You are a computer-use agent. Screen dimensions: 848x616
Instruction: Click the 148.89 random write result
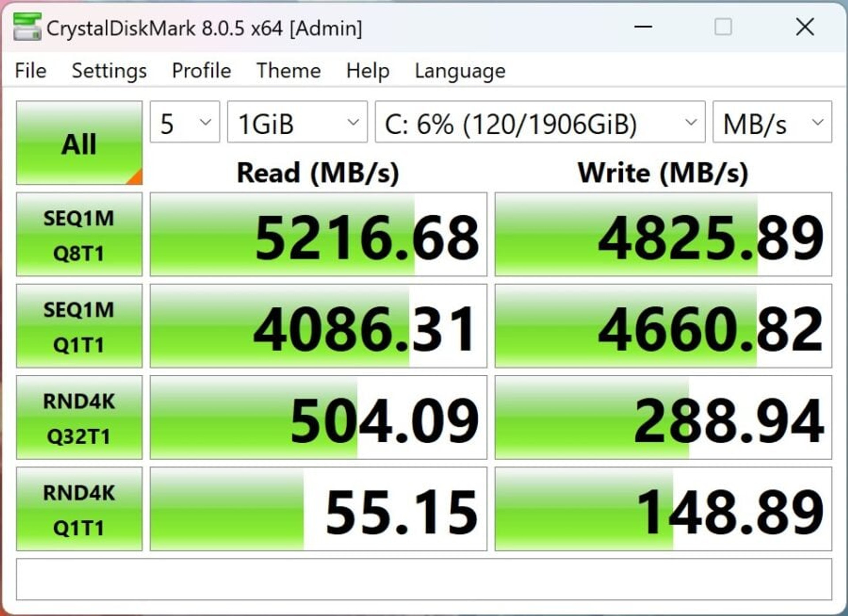click(x=663, y=509)
